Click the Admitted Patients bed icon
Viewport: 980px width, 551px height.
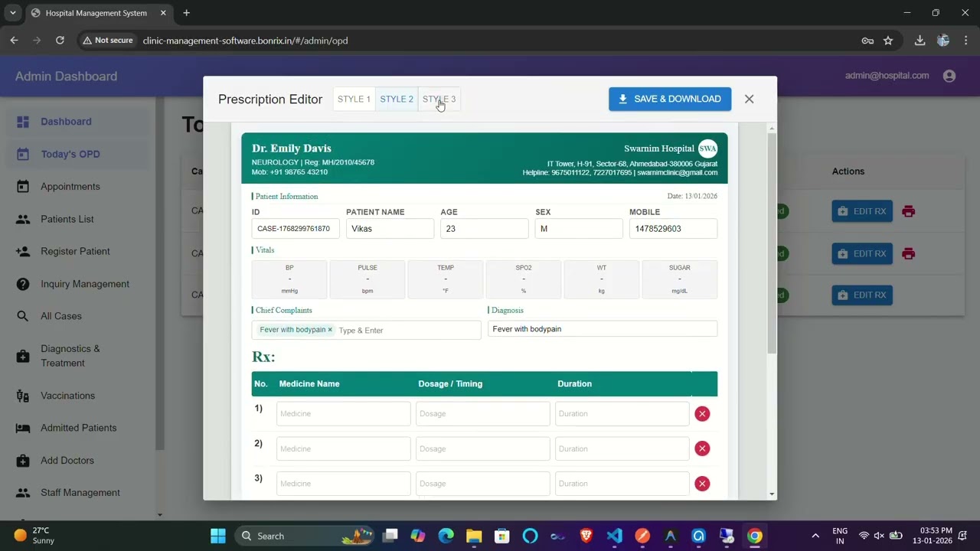23,428
